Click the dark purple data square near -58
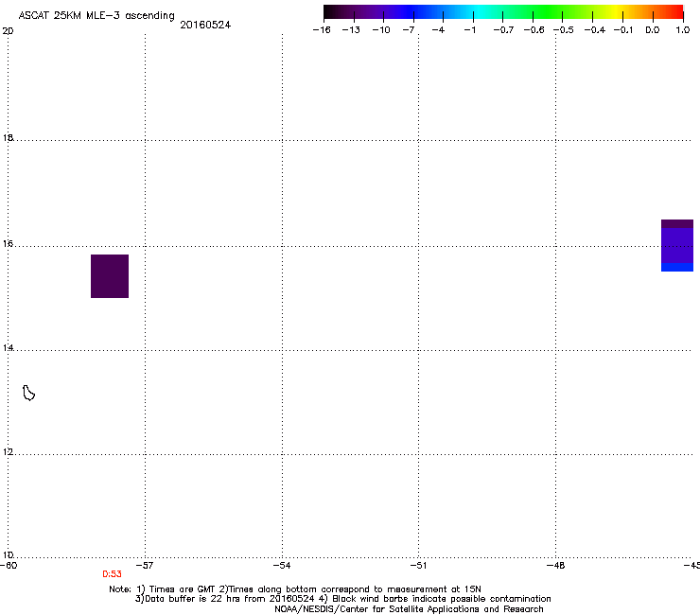Viewport: 700px width, 615px height. (110, 276)
